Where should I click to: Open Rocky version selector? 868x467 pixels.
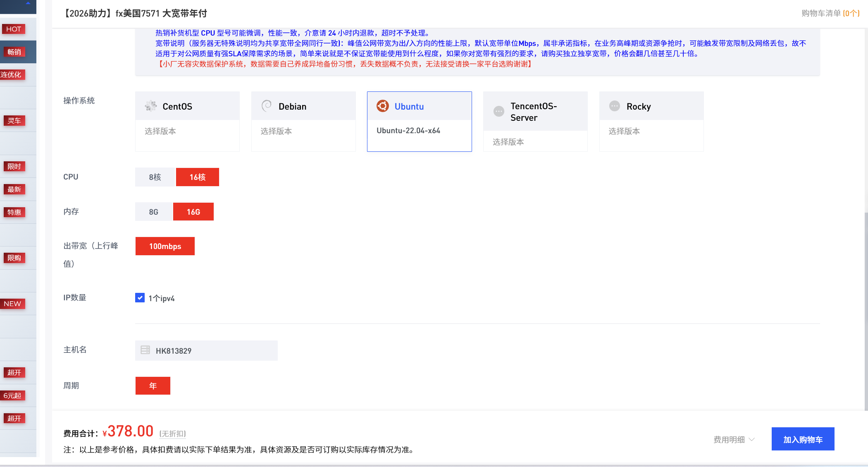tap(651, 132)
